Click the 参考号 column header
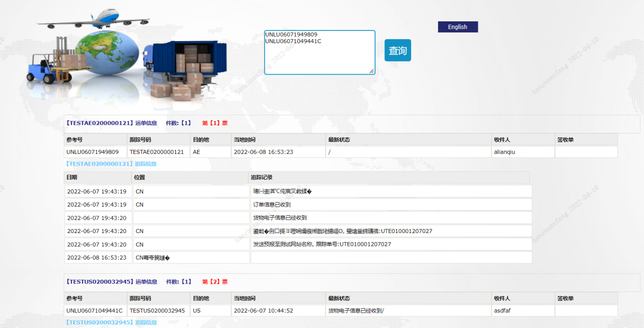The image size is (644, 328). point(74,139)
